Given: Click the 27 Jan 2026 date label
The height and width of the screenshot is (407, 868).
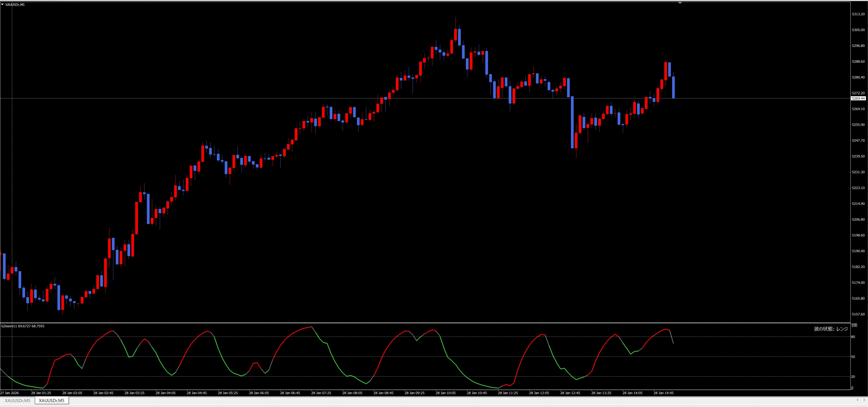Looking at the screenshot, I should [x=9, y=393].
